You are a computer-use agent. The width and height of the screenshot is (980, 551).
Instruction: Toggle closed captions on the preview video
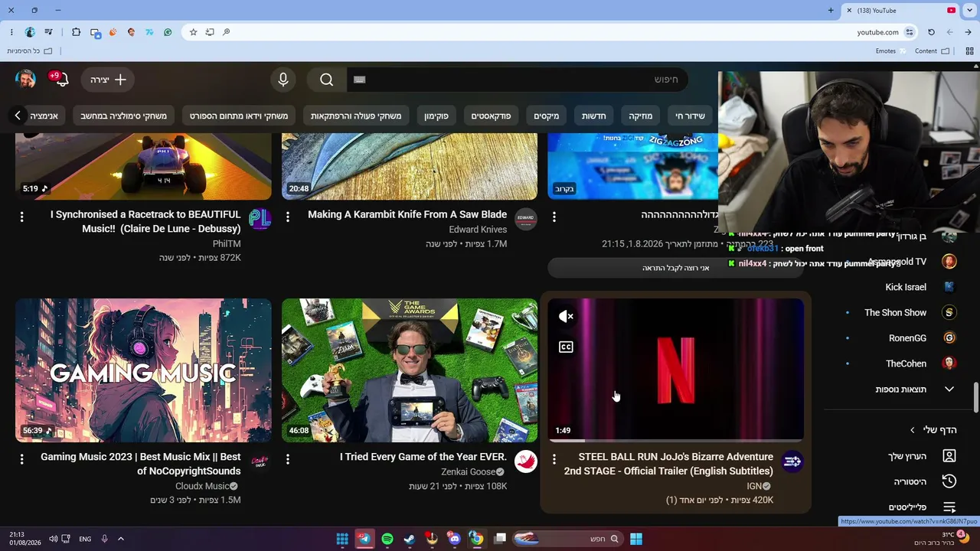[x=566, y=347]
